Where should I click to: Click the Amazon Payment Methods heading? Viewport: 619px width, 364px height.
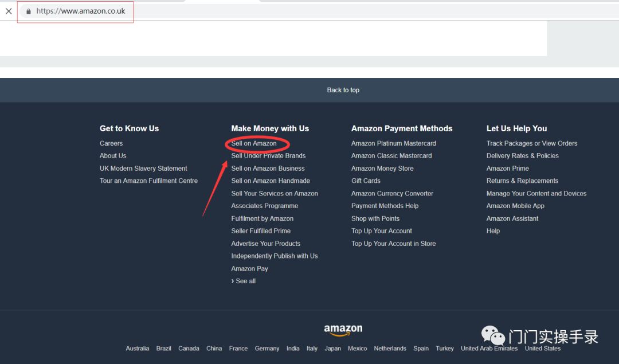(x=402, y=128)
